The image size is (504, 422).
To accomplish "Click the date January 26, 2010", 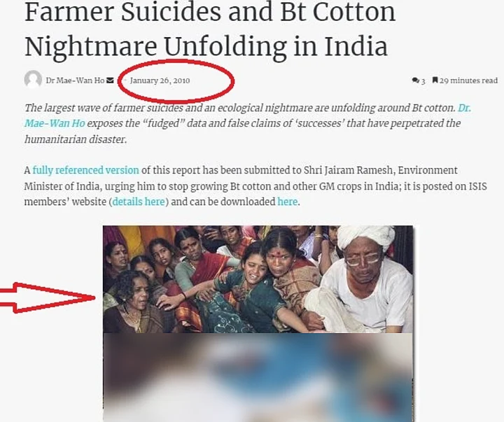I will tap(160, 80).
